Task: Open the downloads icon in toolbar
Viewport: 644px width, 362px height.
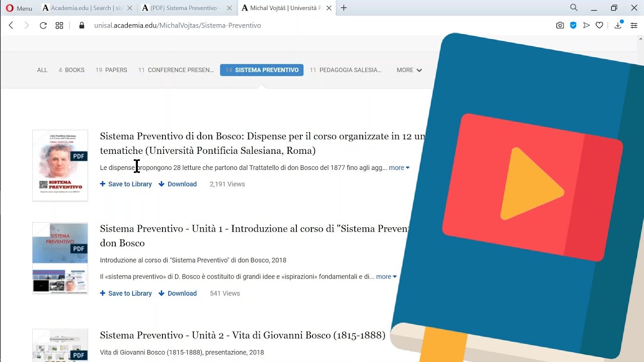Action: coord(618,25)
